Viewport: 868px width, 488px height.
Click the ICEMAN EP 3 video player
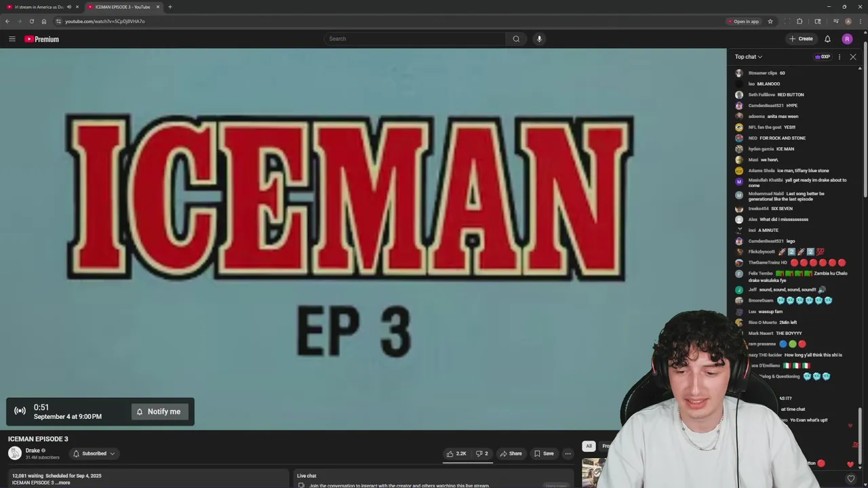pyautogui.click(x=363, y=239)
